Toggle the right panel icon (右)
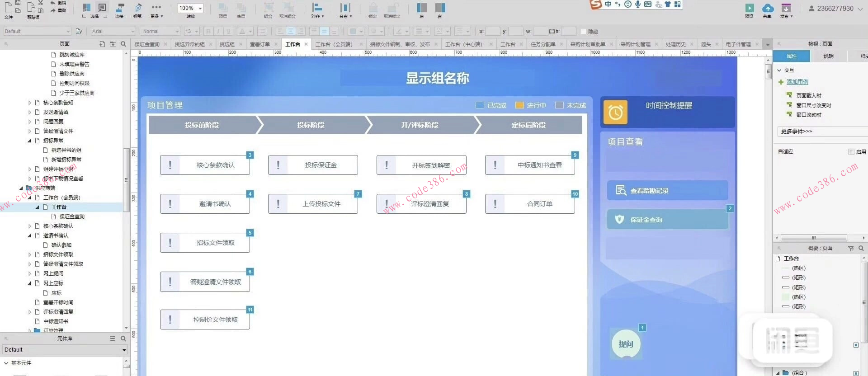The height and width of the screenshot is (376, 868). [x=440, y=8]
